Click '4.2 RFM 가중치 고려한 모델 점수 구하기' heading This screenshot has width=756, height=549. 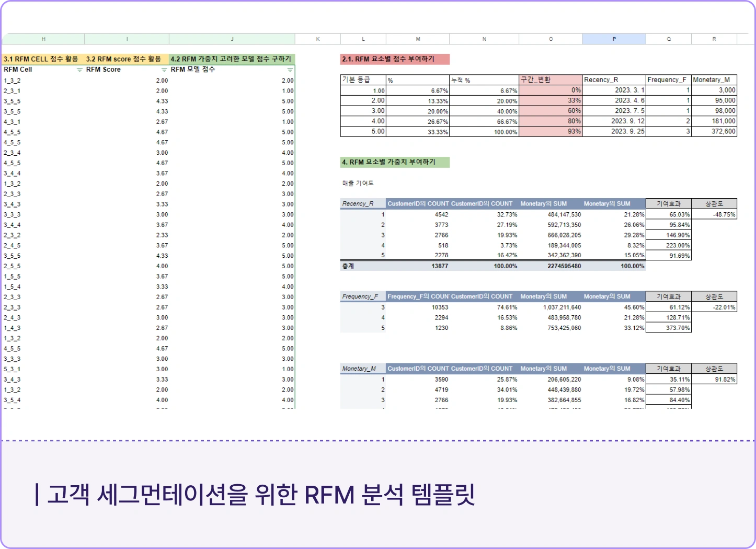pyautogui.click(x=232, y=59)
